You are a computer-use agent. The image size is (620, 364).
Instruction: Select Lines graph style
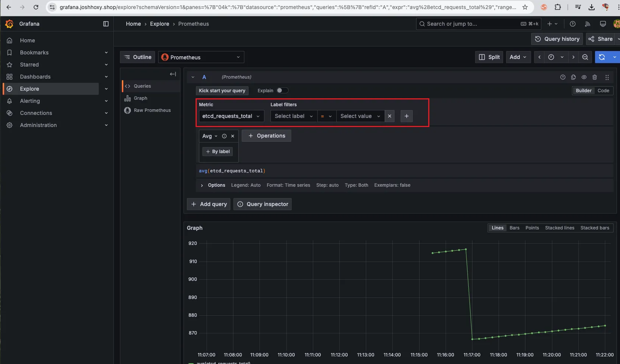(497, 228)
